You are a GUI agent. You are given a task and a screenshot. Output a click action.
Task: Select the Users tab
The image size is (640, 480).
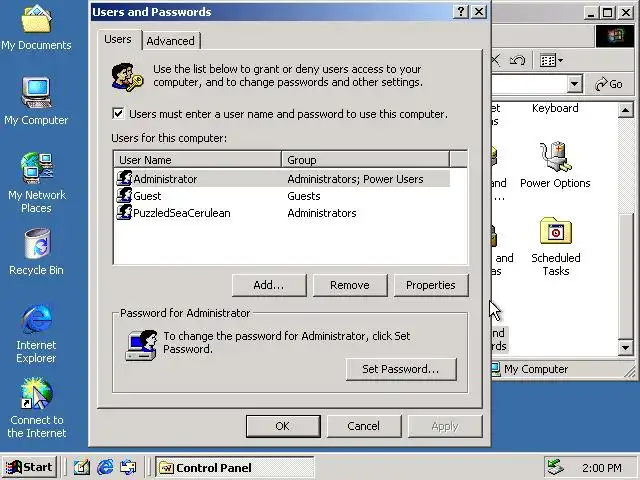[118, 39]
